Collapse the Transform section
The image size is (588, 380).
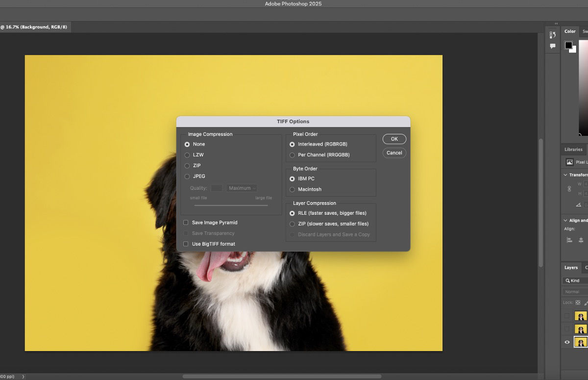(565, 175)
